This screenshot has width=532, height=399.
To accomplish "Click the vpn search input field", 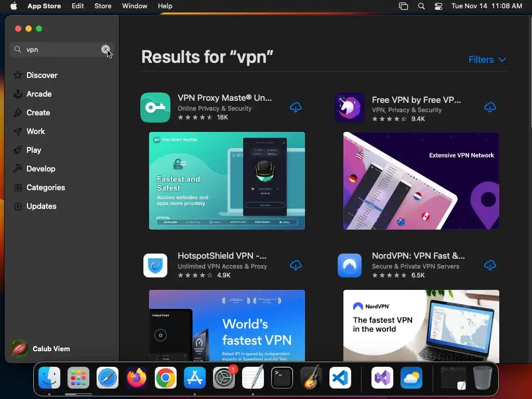I will pyautogui.click(x=62, y=49).
